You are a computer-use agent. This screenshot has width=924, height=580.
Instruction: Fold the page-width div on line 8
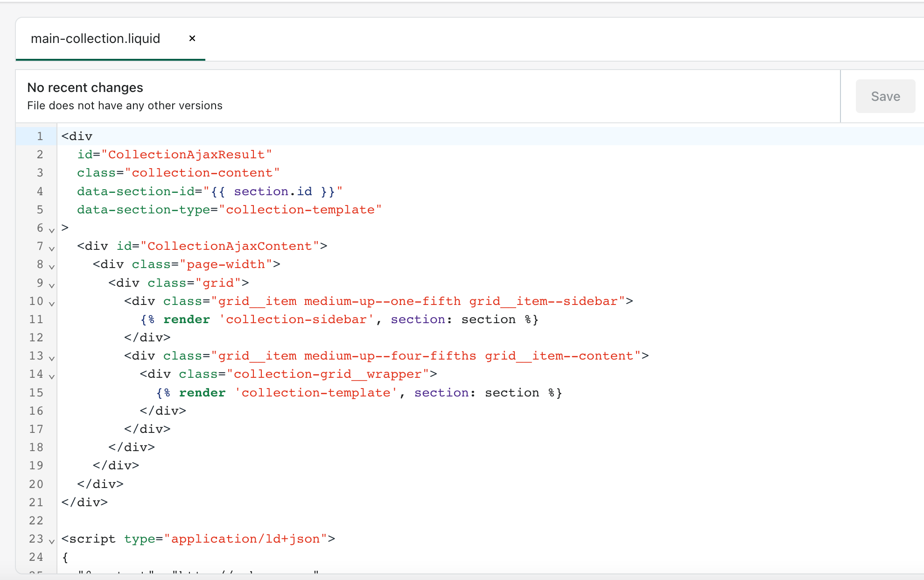[x=52, y=266]
